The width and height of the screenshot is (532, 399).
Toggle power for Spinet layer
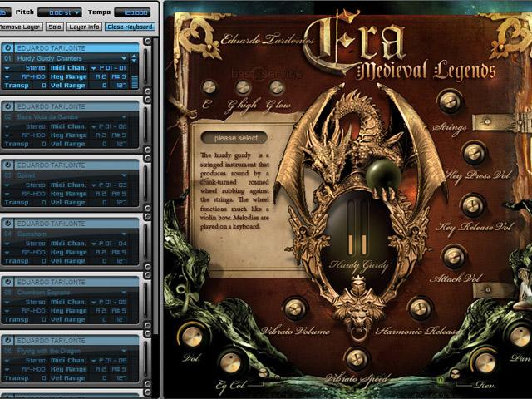tap(7, 165)
